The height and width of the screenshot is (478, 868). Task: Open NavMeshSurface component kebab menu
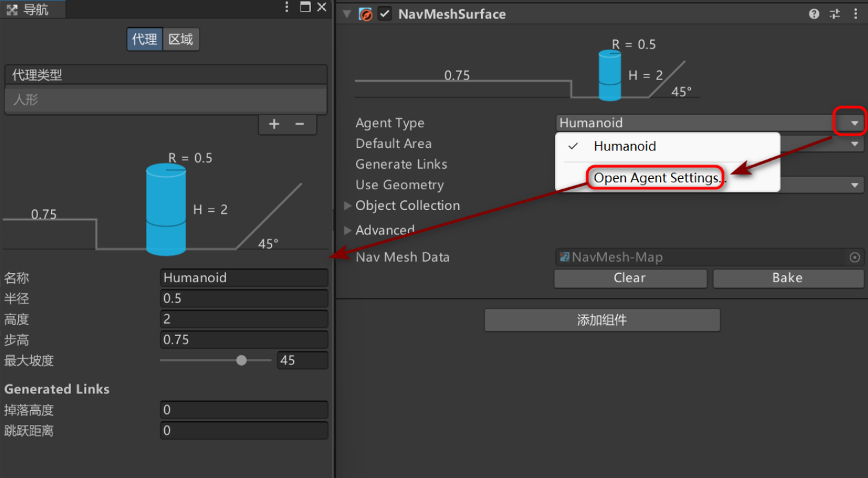coord(854,14)
